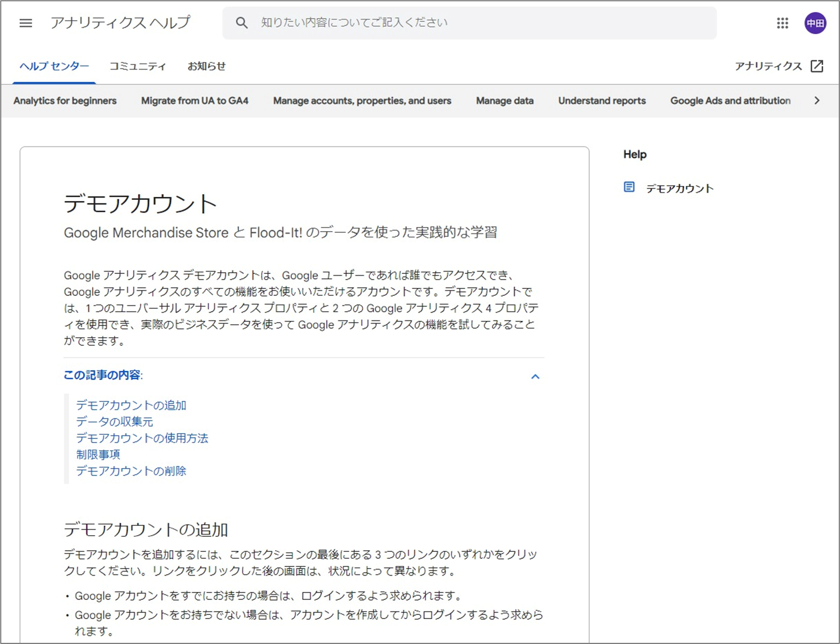The height and width of the screenshot is (644, 840).
Task: Collapse the この記事の内容 section
Action: (535, 376)
